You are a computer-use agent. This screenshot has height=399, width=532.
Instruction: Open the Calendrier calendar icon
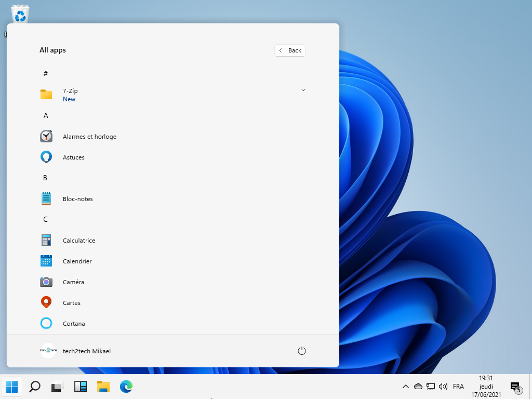tap(46, 261)
